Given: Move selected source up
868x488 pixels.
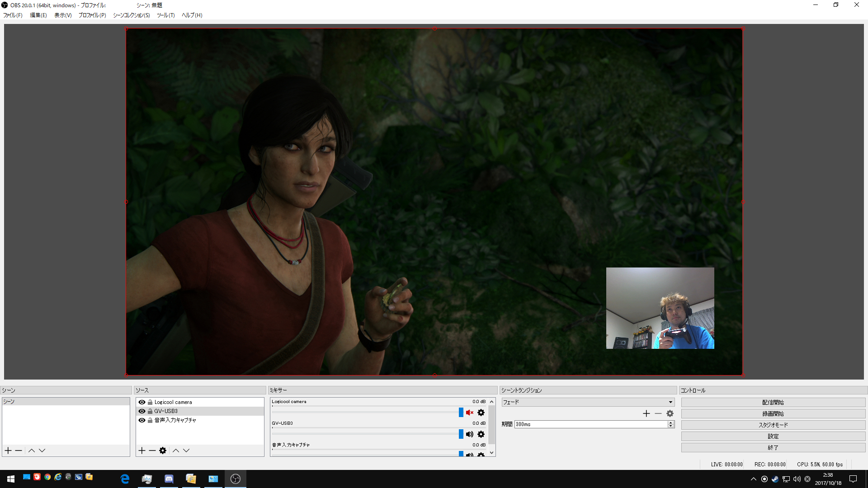Looking at the screenshot, I should tap(176, 450).
